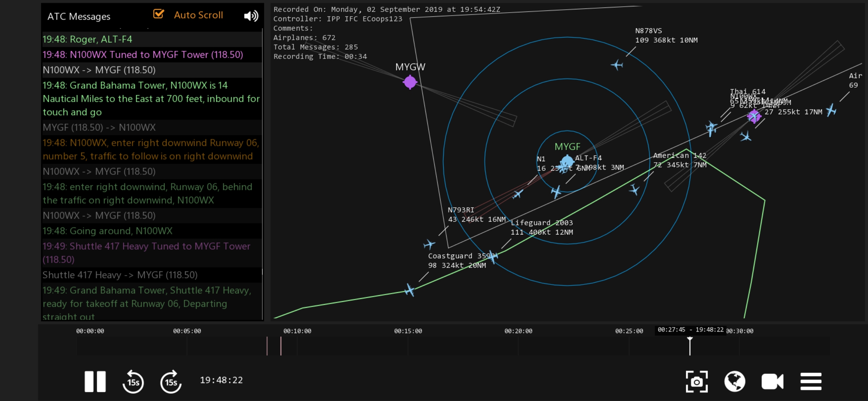This screenshot has width=868, height=401.
Task: Take a screenshot with camera frame icon
Action: click(696, 381)
